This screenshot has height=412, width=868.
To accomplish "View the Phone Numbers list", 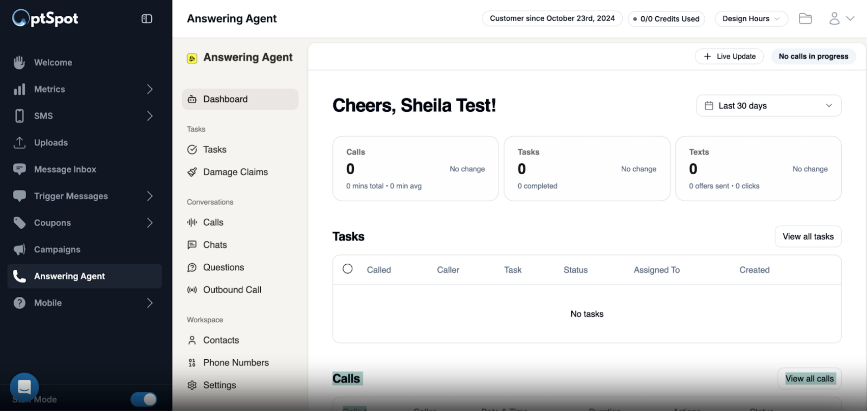I will tap(236, 362).
